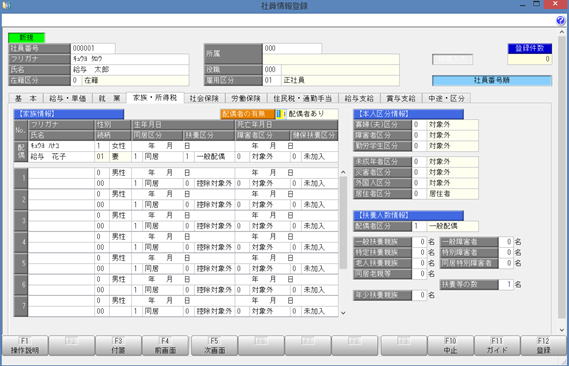Click the F1 操作説明 button
The image size is (569, 366).
pos(25,345)
